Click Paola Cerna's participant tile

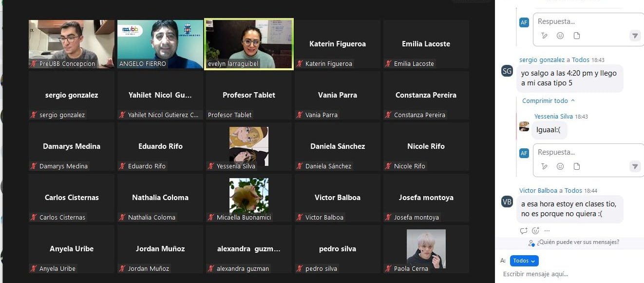click(x=426, y=249)
